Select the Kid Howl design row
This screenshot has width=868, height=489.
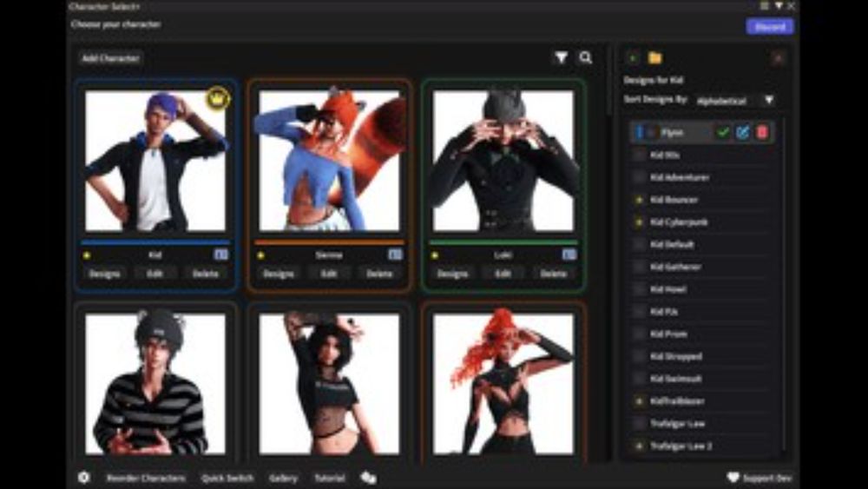click(x=702, y=289)
